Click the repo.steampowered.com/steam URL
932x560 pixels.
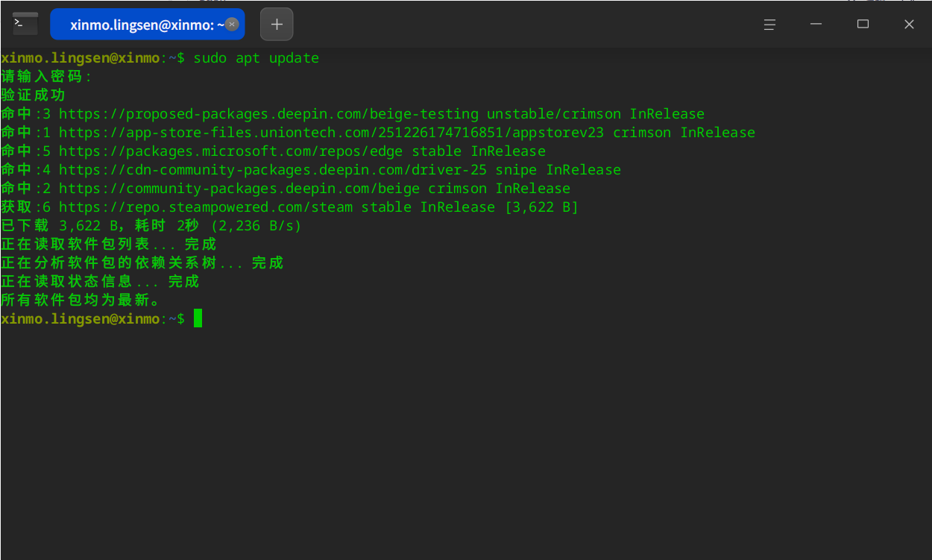[x=206, y=207]
